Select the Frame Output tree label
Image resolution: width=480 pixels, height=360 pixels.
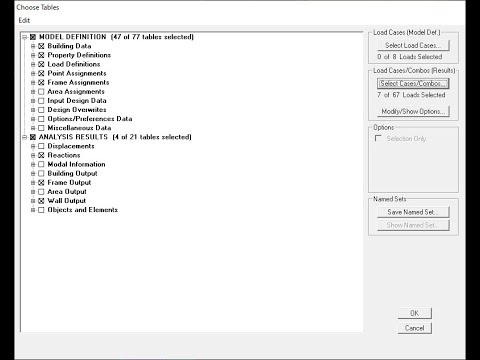coord(69,183)
